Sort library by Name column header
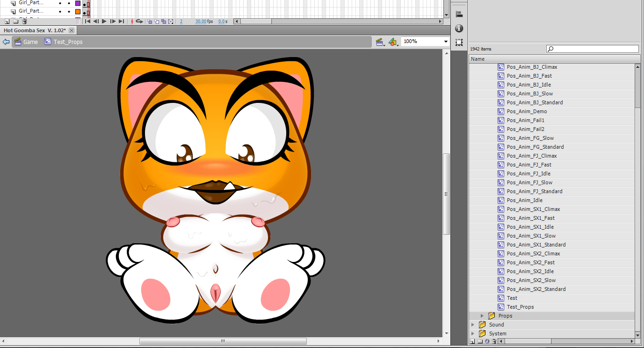Viewport: 644px width, 348px height. tap(555, 59)
